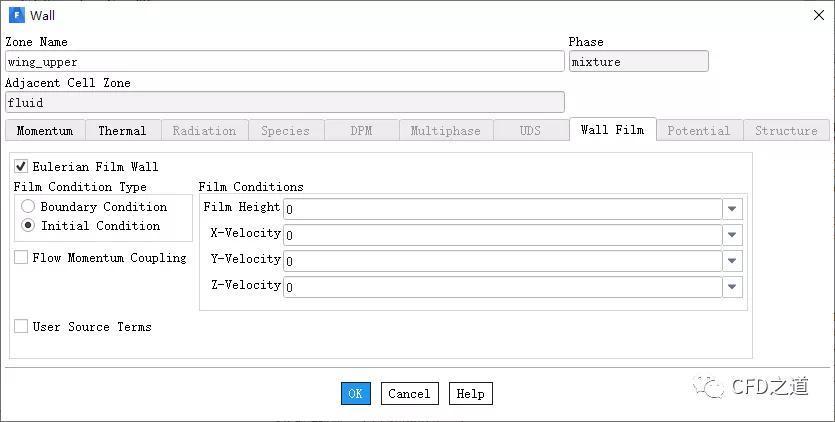Click the Cancel button
Viewport: 835px width, 422px height.
(409, 394)
